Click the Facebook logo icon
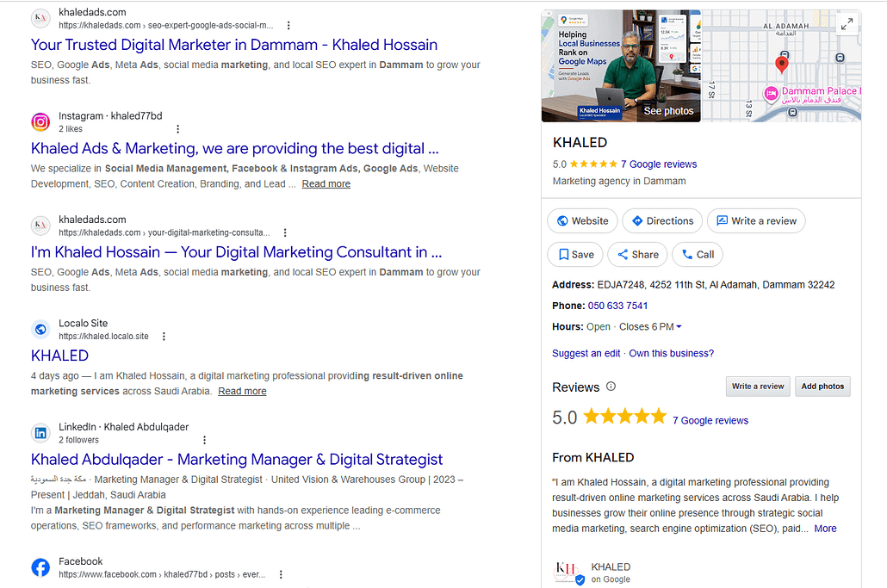This screenshot has height=588, width=887. click(40, 567)
